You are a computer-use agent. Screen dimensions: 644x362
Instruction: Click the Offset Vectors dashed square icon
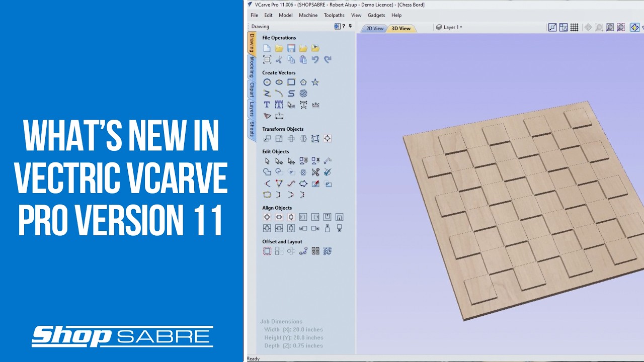[x=267, y=251]
